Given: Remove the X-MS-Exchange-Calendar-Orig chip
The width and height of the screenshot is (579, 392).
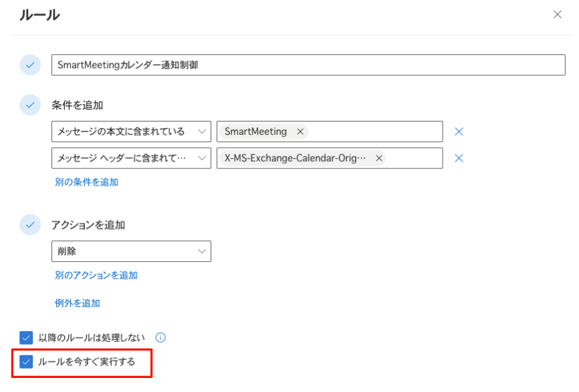Looking at the screenshot, I should pos(379,158).
